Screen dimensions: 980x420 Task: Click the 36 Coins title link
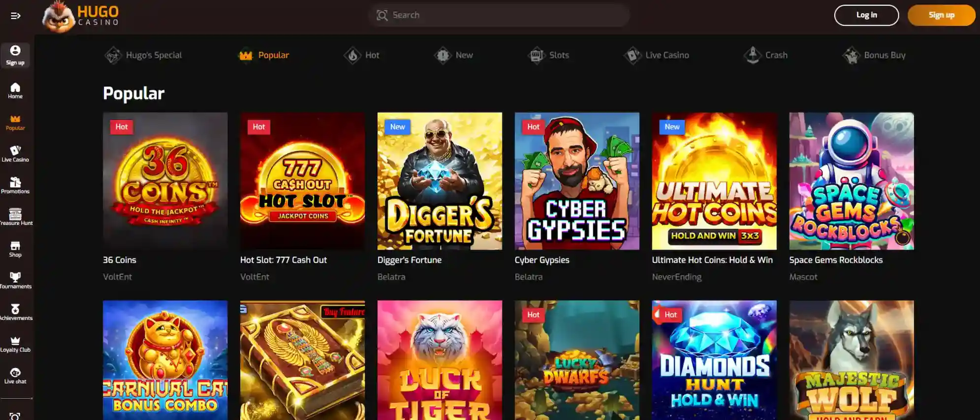click(x=120, y=260)
